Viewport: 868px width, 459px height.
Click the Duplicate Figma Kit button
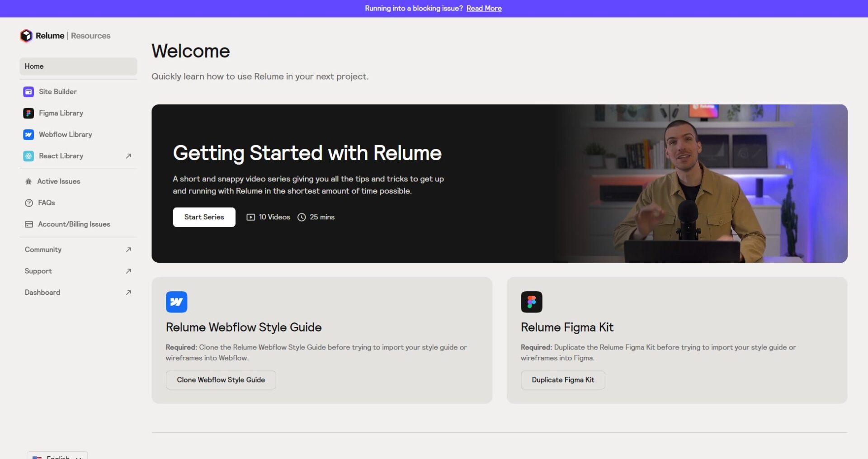pyautogui.click(x=562, y=380)
